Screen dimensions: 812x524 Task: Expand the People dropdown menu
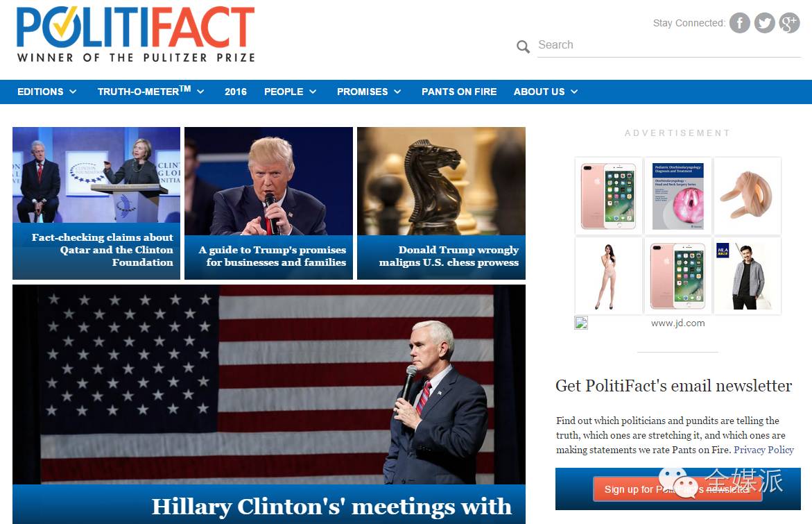290,92
